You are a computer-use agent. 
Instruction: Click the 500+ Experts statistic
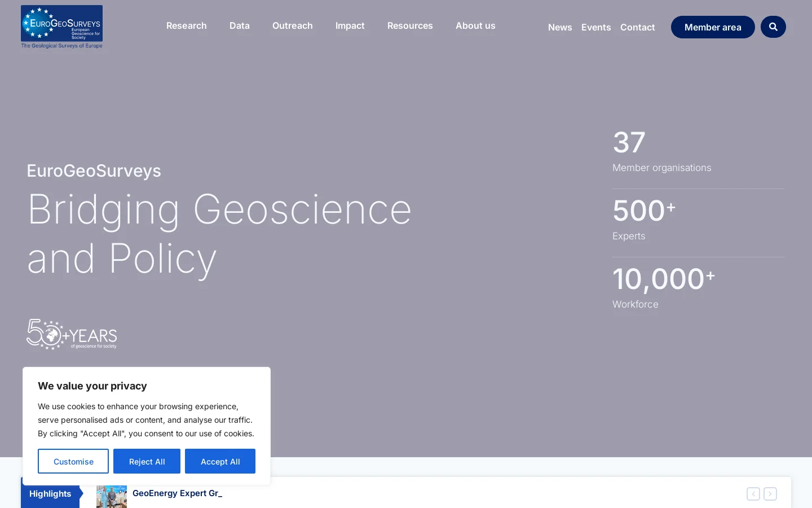[644, 219]
